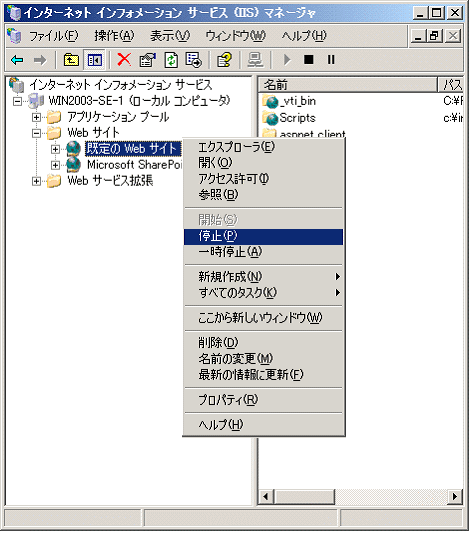Image resolution: width=471 pixels, height=533 pixels.
Task: Open the 表示(V) menu
Action: click(x=170, y=36)
